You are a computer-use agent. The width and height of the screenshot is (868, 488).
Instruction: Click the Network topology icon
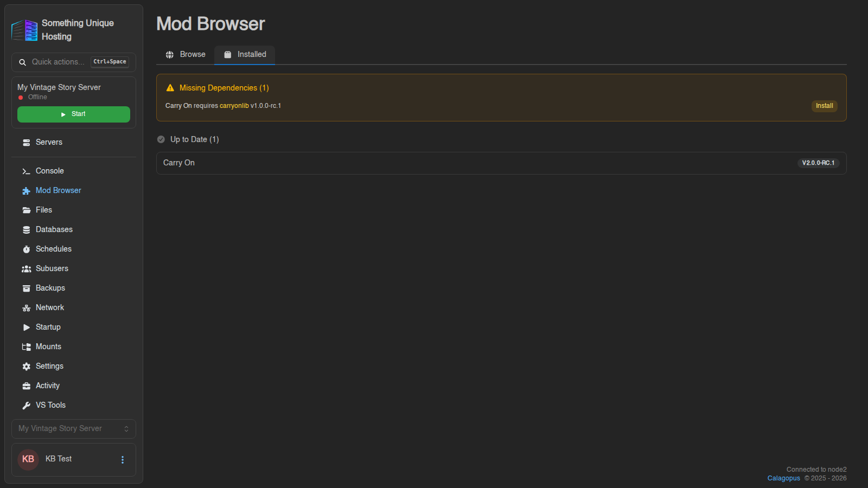pyautogui.click(x=26, y=308)
